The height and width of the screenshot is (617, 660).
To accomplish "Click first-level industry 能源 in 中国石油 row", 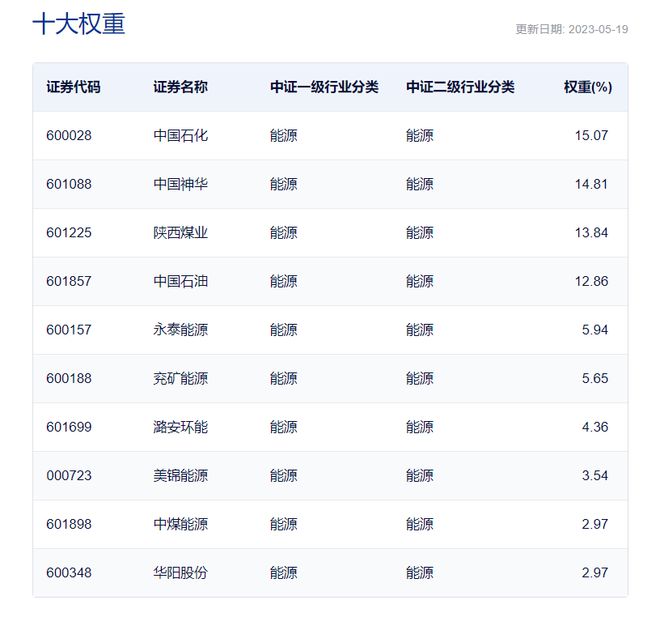I will pyautogui.click(x=284, y=281).
